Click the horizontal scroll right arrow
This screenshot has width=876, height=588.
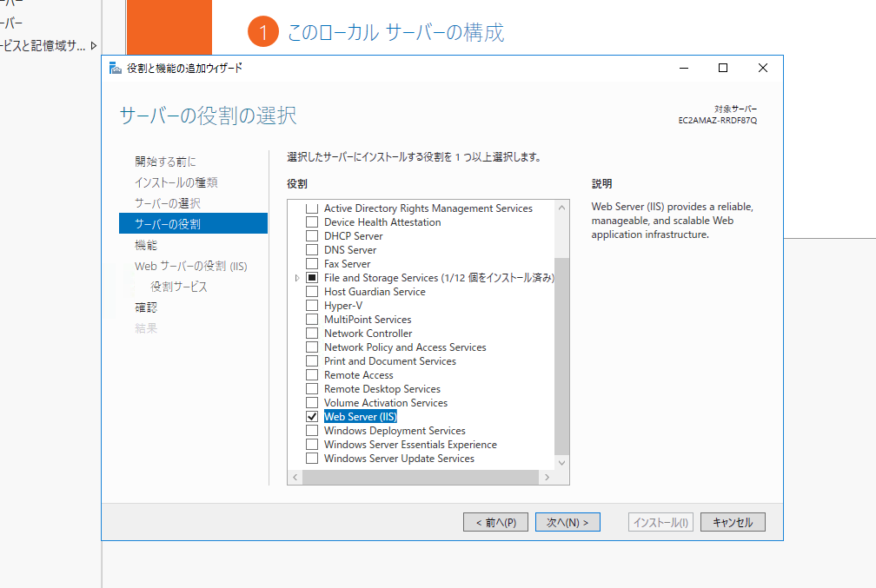(x=547, y=478)
